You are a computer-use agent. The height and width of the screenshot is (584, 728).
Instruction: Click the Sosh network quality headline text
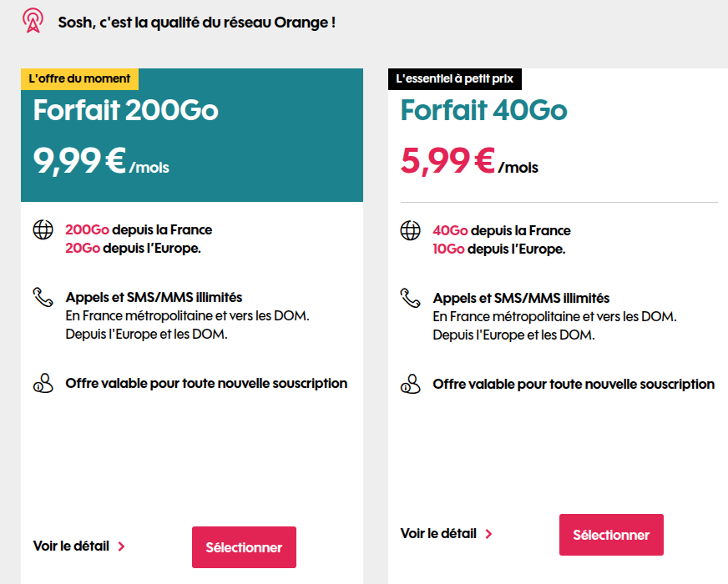(x=197, y=23)
